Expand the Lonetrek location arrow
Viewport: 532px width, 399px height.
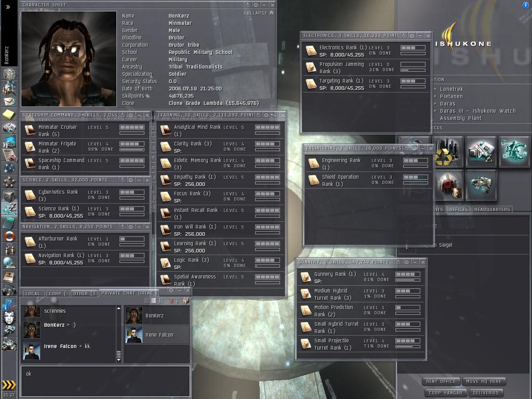[435, 89]
